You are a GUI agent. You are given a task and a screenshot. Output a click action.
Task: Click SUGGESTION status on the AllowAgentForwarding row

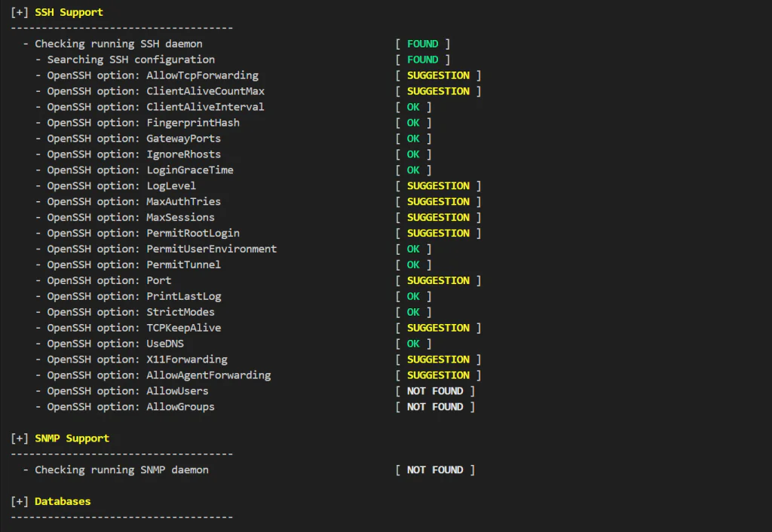click(x=438, y=375)
